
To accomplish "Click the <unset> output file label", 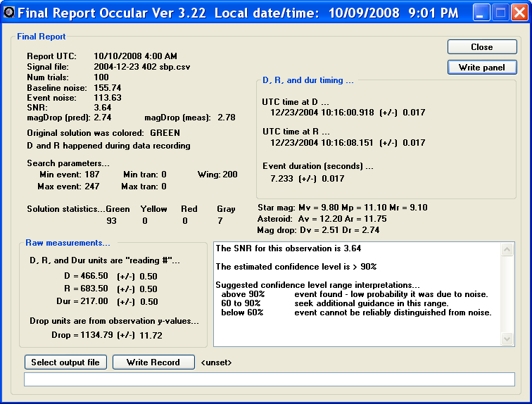I will [x=217, y=362].
